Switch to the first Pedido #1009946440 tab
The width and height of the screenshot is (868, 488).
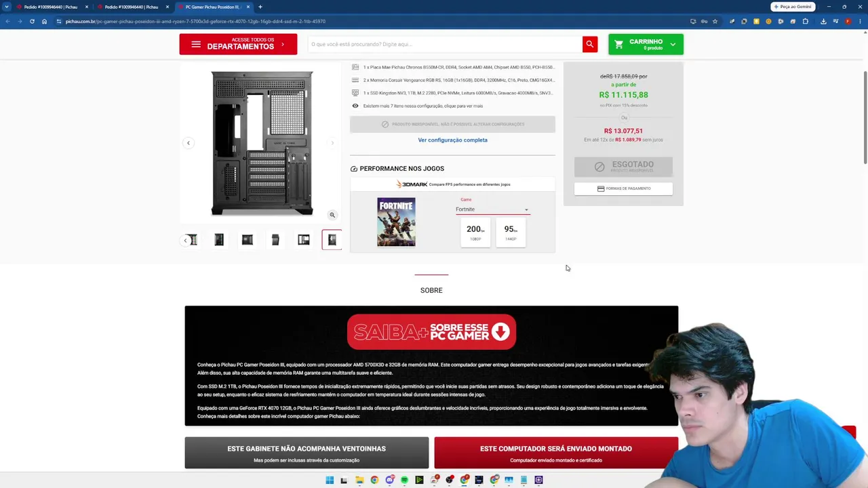(x=52, y=7)
